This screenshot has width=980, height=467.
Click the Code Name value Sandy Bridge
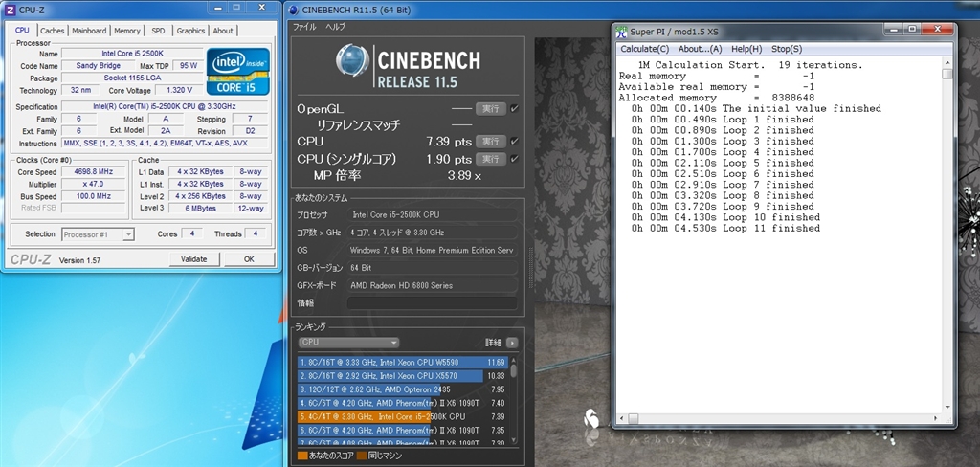point(99,66)
